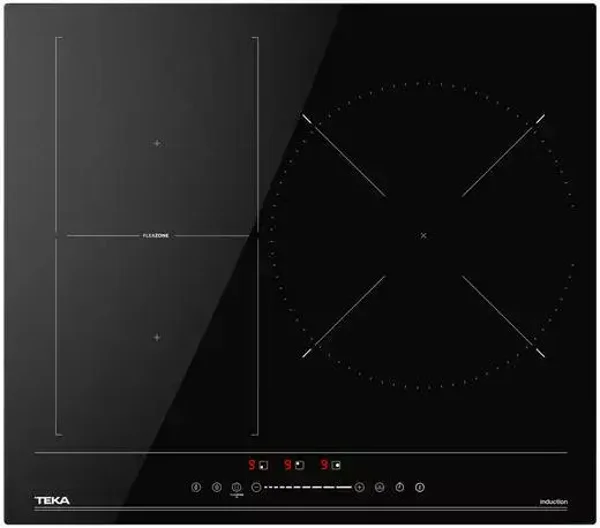
Task: Click the plus mark of lower flex zone
Action: pyautogui.click(x=157, y=337)
